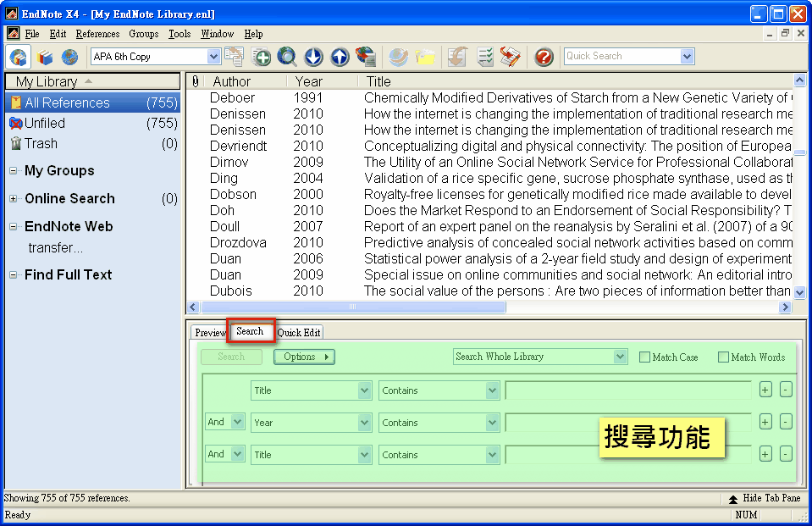The width and height of the screenshot is (812, 526).
Task: Open Online Search via globe magnifier icon
Action: (287, 57)
